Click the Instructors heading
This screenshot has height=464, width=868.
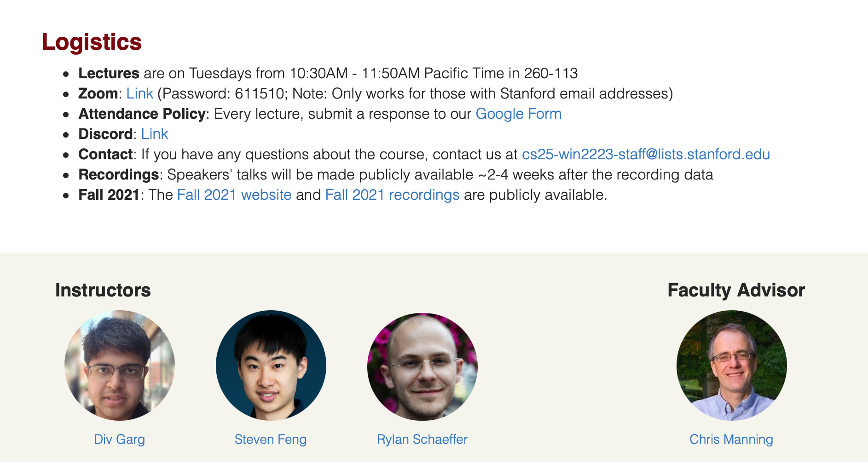click(x=103, y=290)
